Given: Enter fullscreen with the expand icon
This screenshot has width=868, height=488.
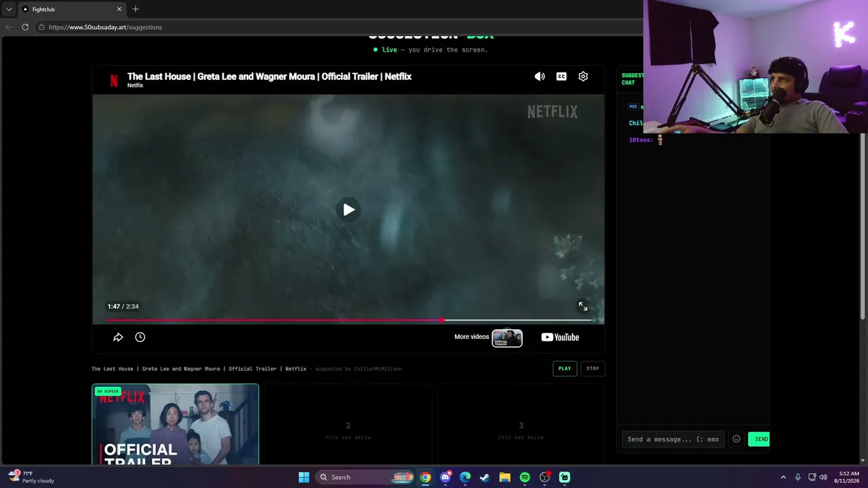Looking at the screenshot, I should click(583, 307).
